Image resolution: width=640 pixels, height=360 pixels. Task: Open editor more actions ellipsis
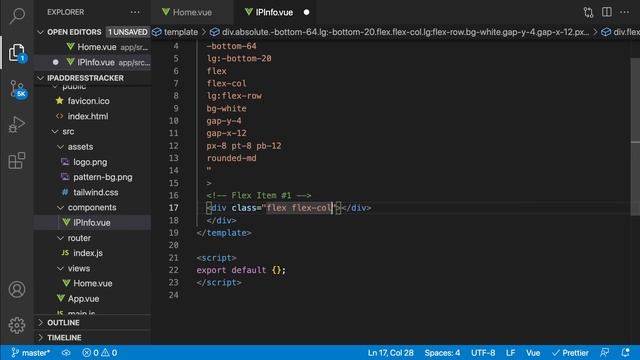point(625,12)
